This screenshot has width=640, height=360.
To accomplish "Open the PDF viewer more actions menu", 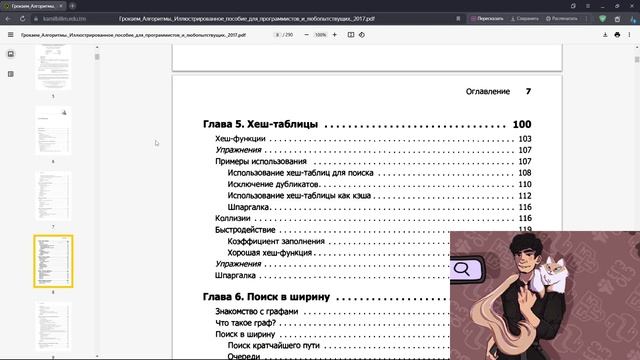I will click(629, 35).
